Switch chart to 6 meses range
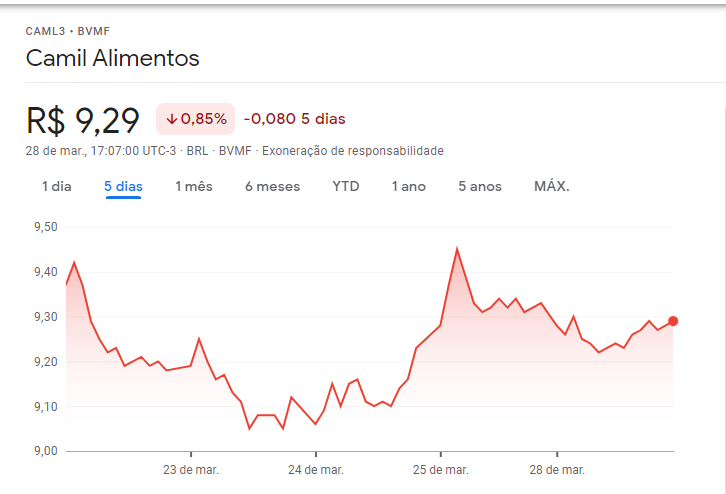Viewport: 726px width, 494px height. (x=272, y=187)
